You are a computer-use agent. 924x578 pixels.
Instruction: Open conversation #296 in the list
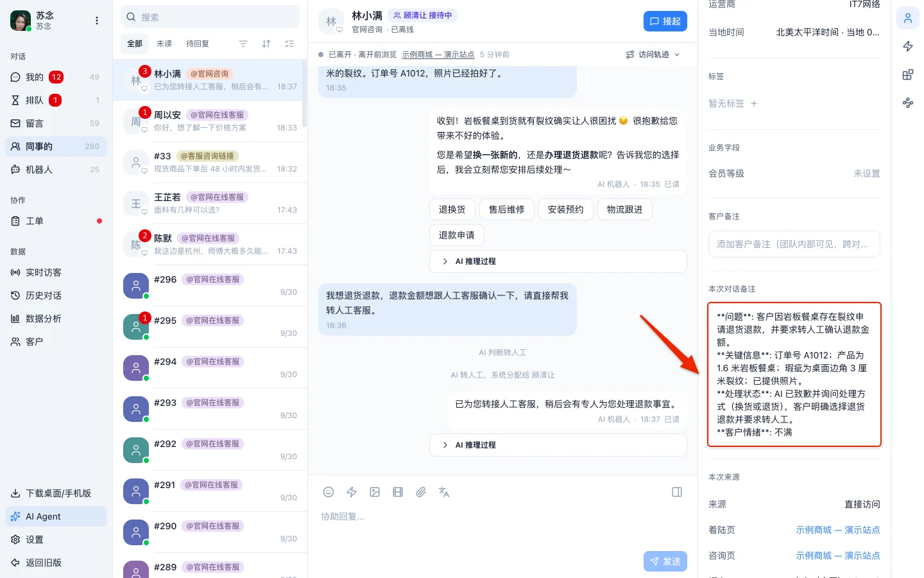point(210,286)
